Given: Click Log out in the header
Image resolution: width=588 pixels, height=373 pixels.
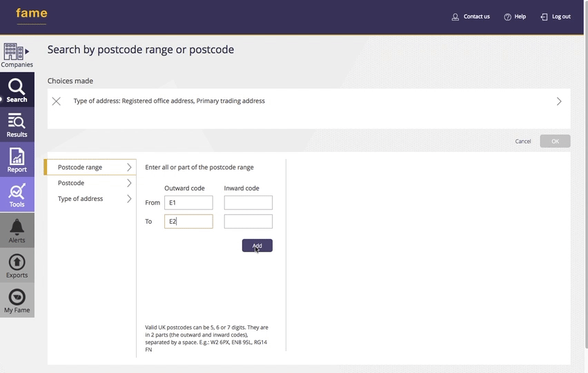Looking at the screenshot, I should point(556,17).
